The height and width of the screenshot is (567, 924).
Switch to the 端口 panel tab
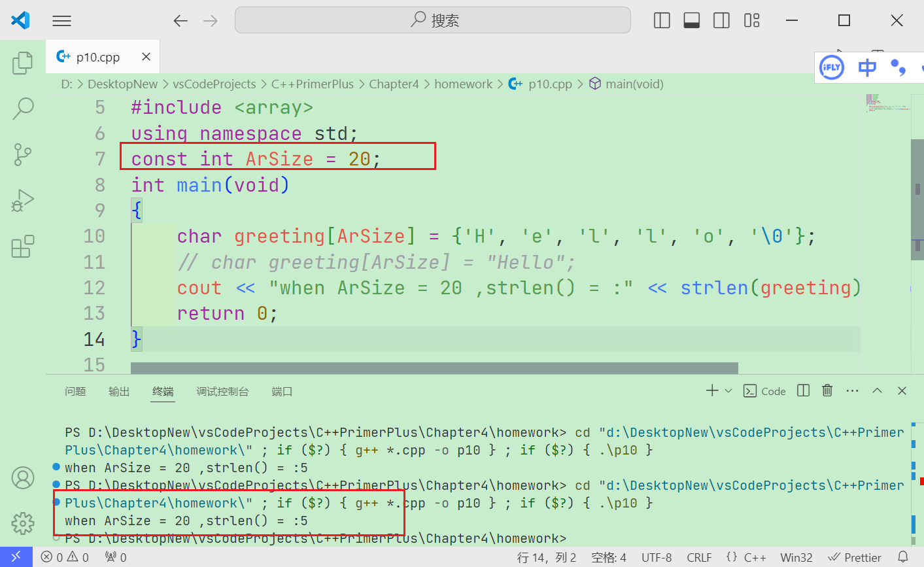pyautogui.click(x=282, y=391)
